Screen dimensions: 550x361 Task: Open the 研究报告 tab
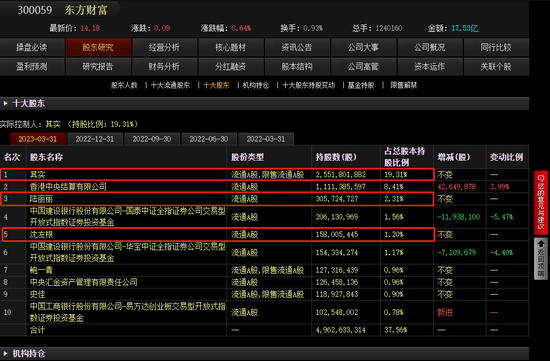tap(98, 67)
